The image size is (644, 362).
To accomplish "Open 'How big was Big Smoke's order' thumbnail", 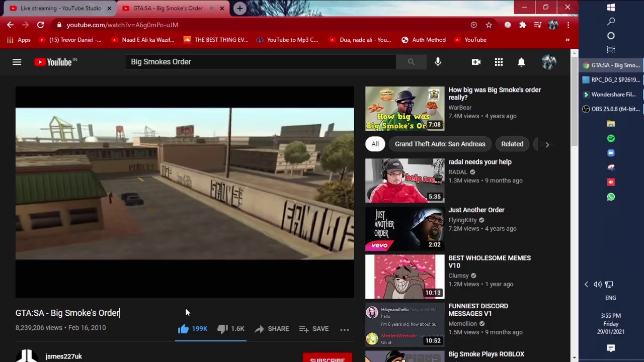I will pyautogui.click(x=405, y=109).
